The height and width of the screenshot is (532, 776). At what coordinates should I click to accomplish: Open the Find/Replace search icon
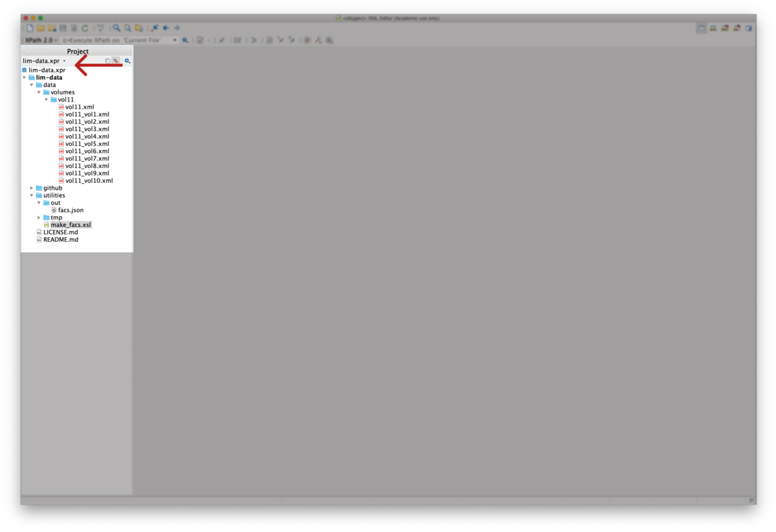pyautogui.click(x=117, y=27)
